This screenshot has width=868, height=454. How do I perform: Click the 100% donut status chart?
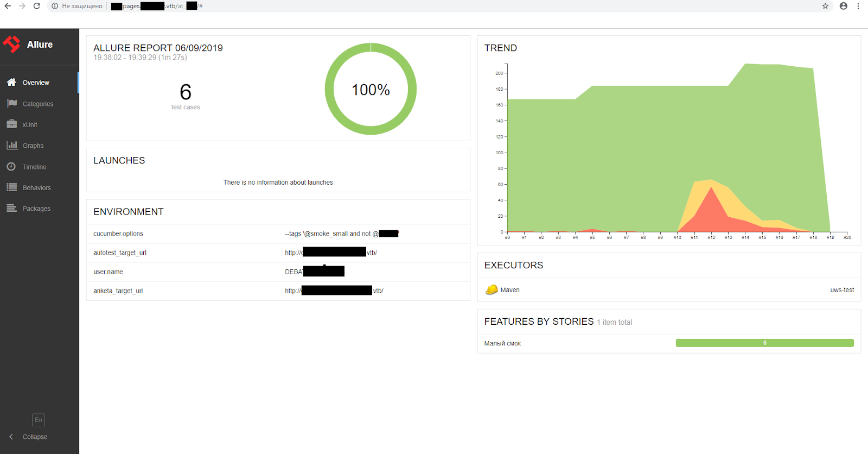coord(371,89)
